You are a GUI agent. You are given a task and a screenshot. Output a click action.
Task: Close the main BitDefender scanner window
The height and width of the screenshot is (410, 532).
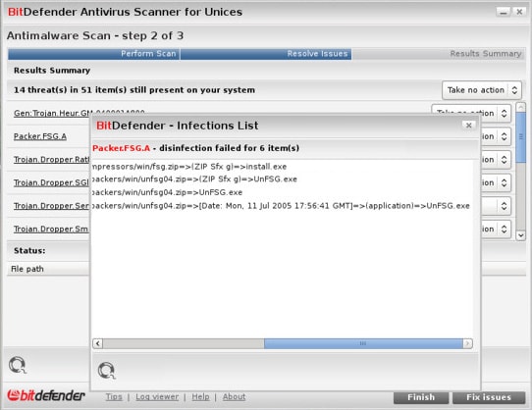point(519,12)
